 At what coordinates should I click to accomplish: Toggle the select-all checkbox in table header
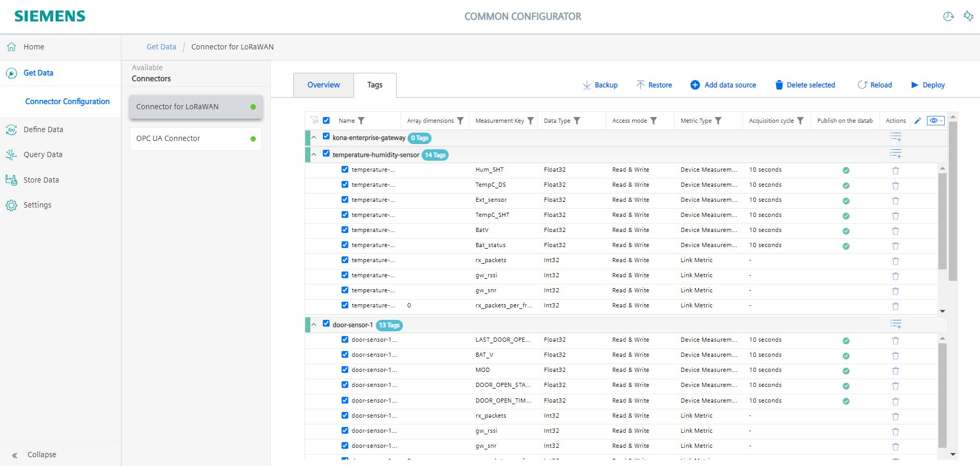[326, 120]
